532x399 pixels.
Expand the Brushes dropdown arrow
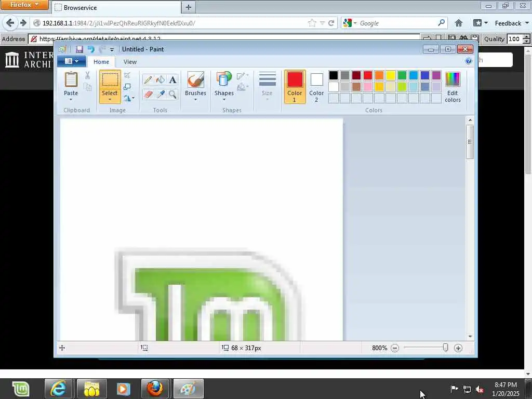coord(195,100)
